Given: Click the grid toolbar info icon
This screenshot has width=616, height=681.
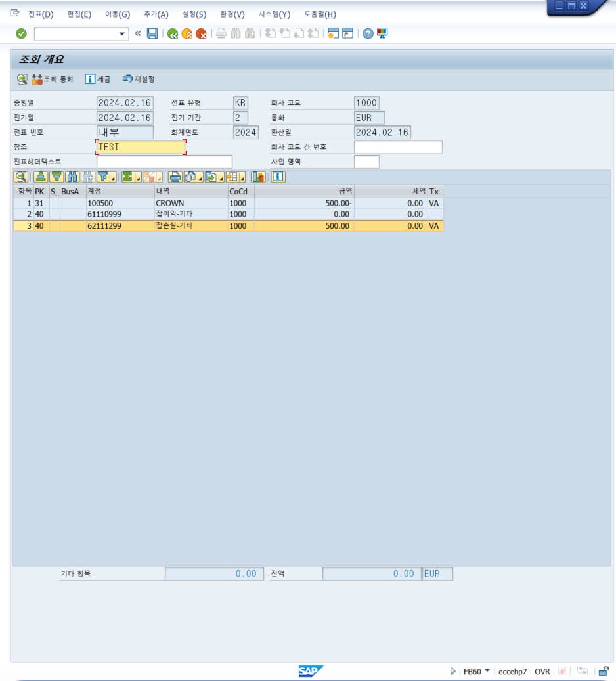Looking at the screenshot, I should [278, 177].
